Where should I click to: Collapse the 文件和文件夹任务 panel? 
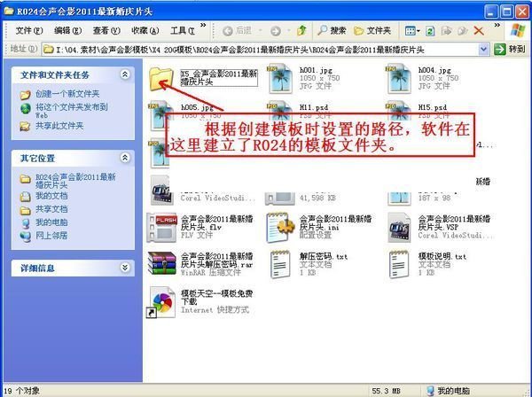pos(125,75)
